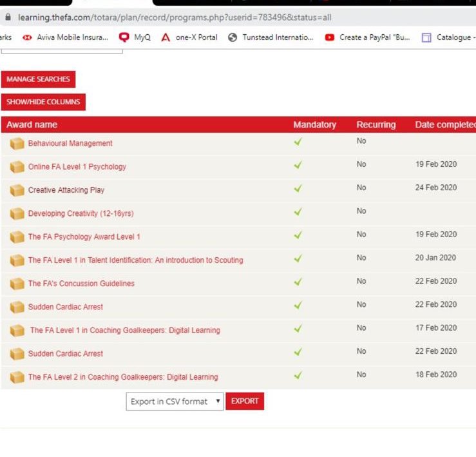This screenshot has width=476, height=457.
Task: Open the Talent Identification Introduction to Scouting link
Action: point(136,260)
